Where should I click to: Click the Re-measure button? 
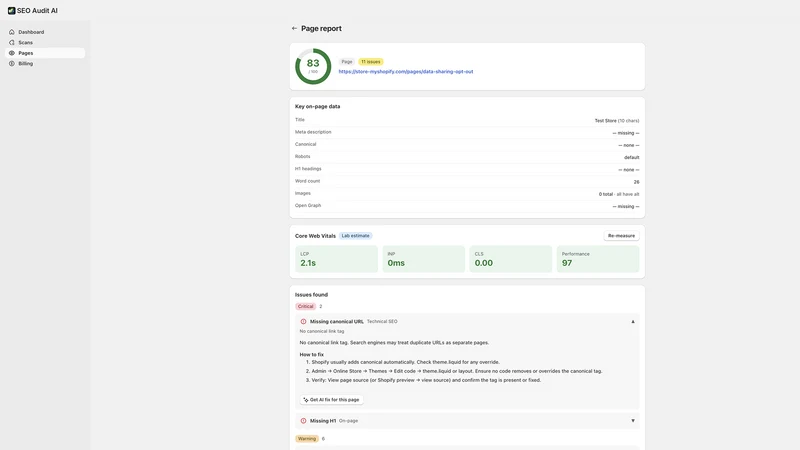point(621,236)
